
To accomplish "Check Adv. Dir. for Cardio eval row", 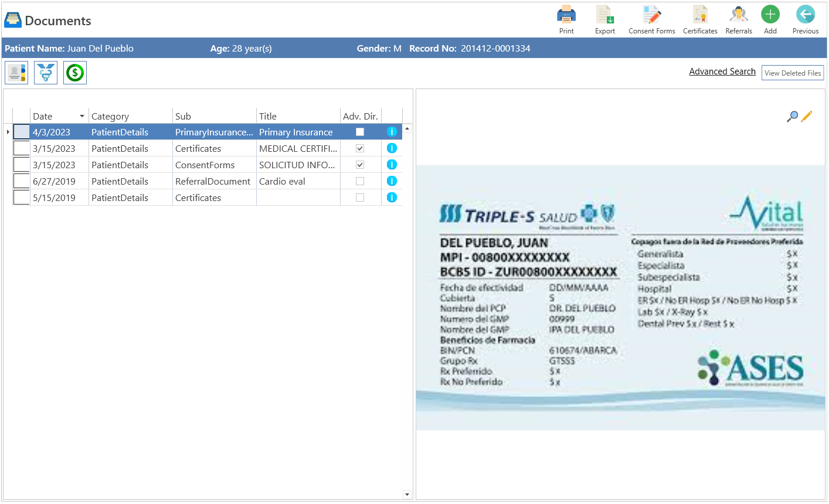I will (x=360, y=181).
